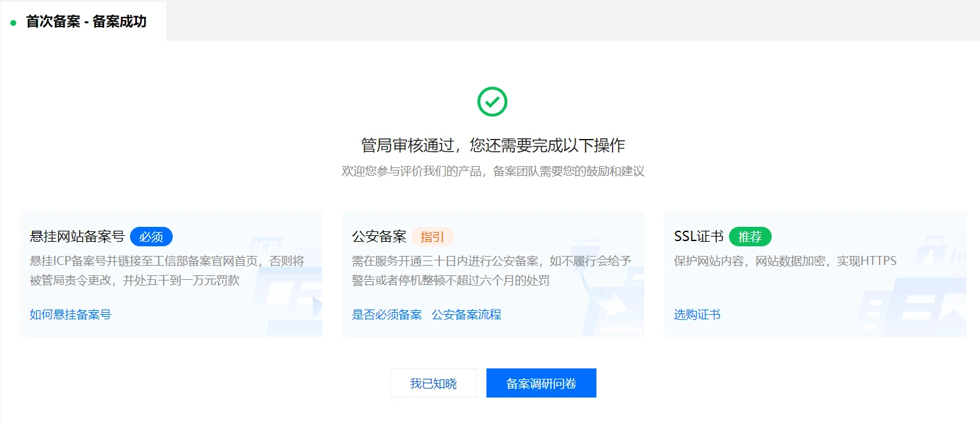Open the 选购证书 link

pos(697,315)
